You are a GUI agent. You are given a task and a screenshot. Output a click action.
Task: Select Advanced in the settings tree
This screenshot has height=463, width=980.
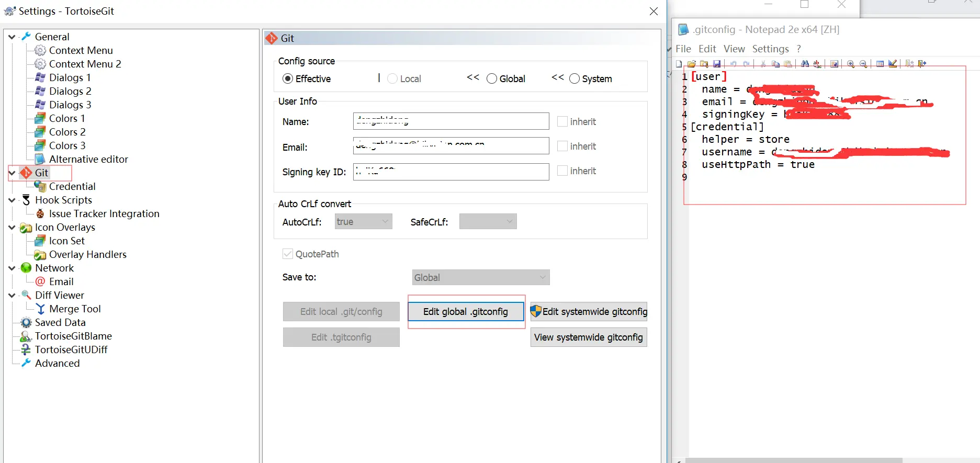pyautogui.click(x=58, y=363)
